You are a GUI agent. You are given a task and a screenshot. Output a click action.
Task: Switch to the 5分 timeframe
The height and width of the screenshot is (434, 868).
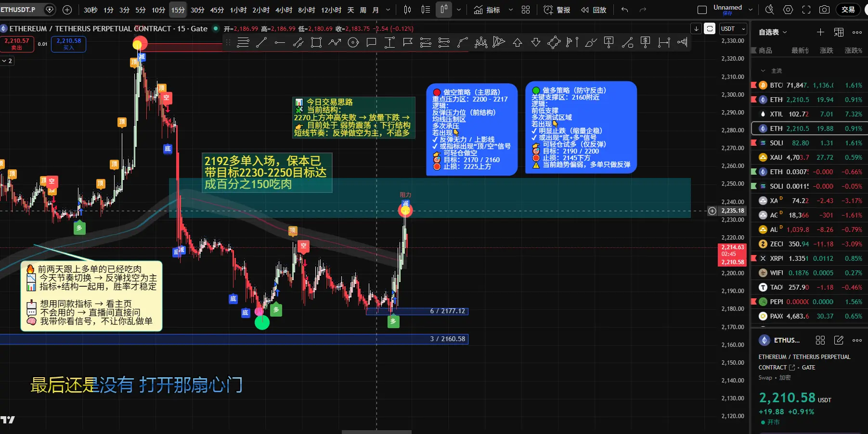[x=141, y=10]
